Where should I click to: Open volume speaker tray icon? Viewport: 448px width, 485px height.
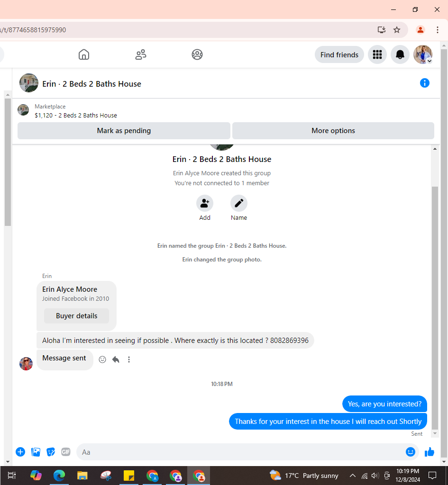375,476
